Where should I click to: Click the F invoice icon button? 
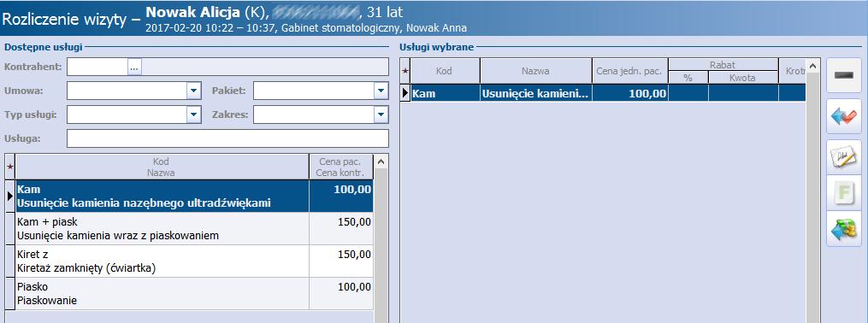point(844,193)
